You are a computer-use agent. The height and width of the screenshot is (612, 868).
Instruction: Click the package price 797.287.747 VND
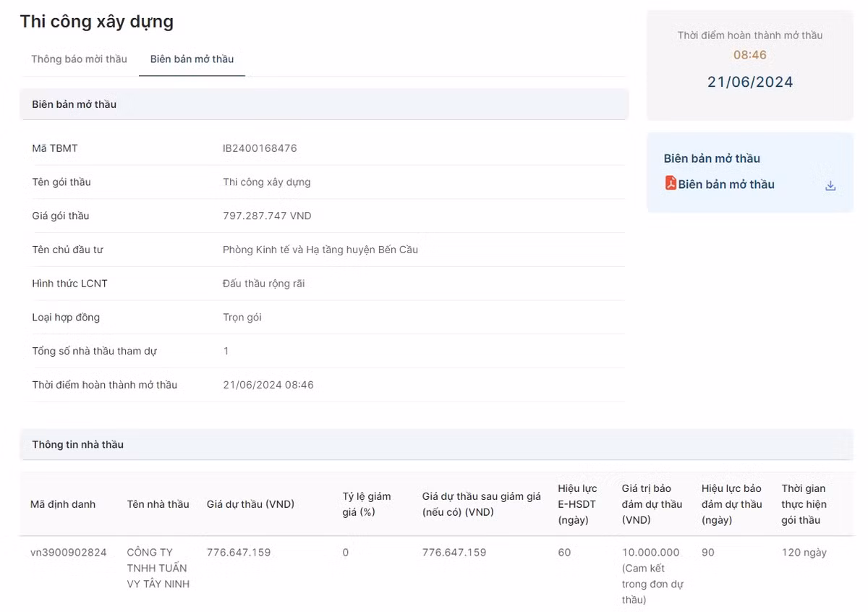pos(267,216)
